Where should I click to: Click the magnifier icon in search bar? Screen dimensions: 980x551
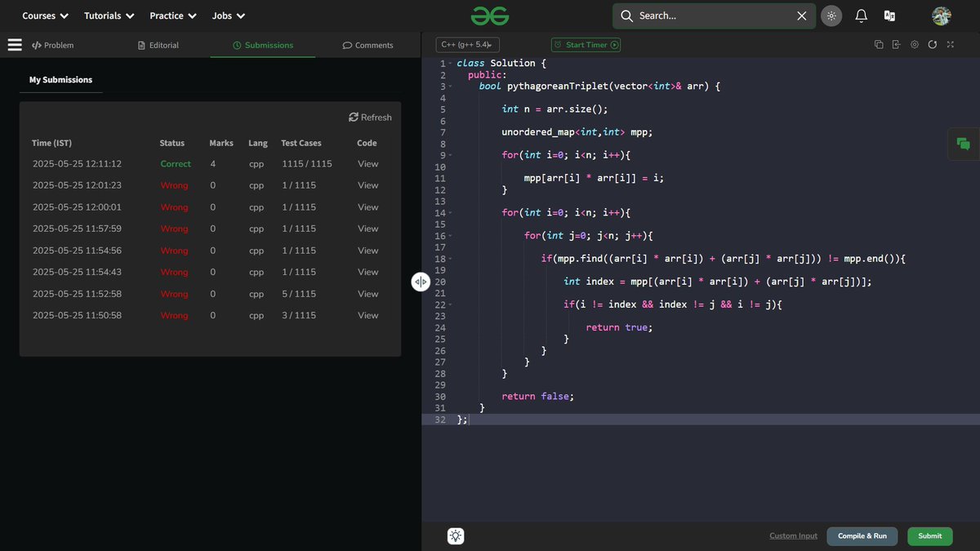pos(627,16)
